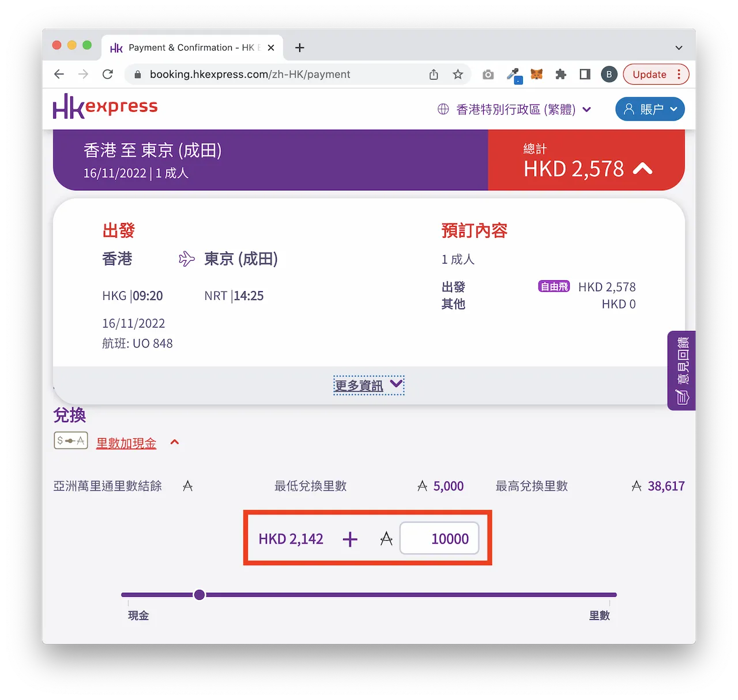Go to the HK Express logo home

click(105, 107)
